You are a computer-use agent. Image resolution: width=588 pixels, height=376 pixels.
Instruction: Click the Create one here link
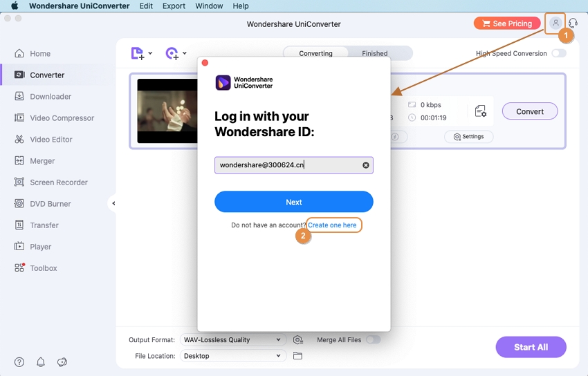tap(333, 225)
